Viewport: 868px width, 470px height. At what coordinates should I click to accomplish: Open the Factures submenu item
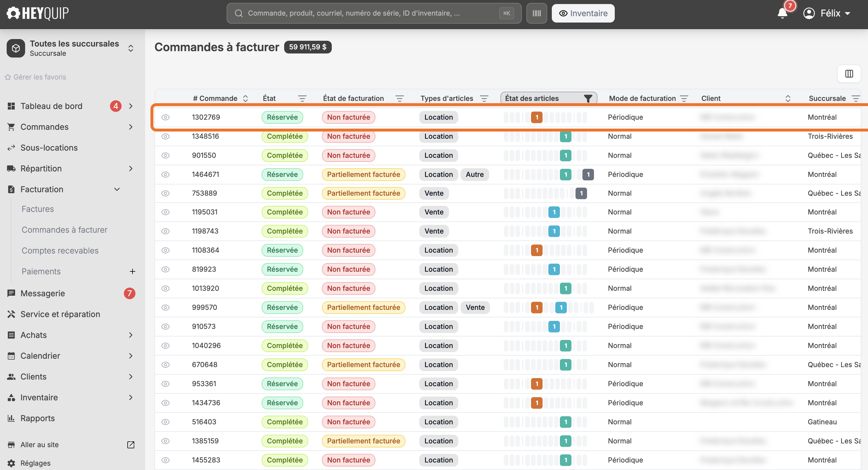point(38,209)
